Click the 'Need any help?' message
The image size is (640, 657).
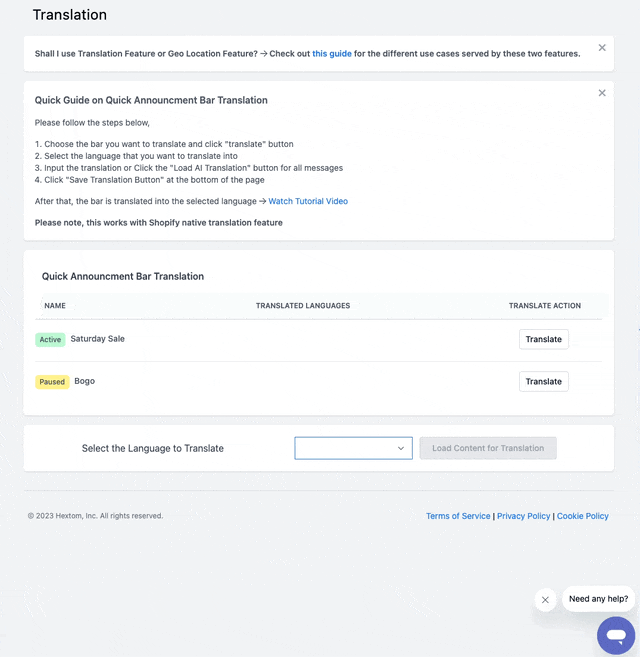599,599
